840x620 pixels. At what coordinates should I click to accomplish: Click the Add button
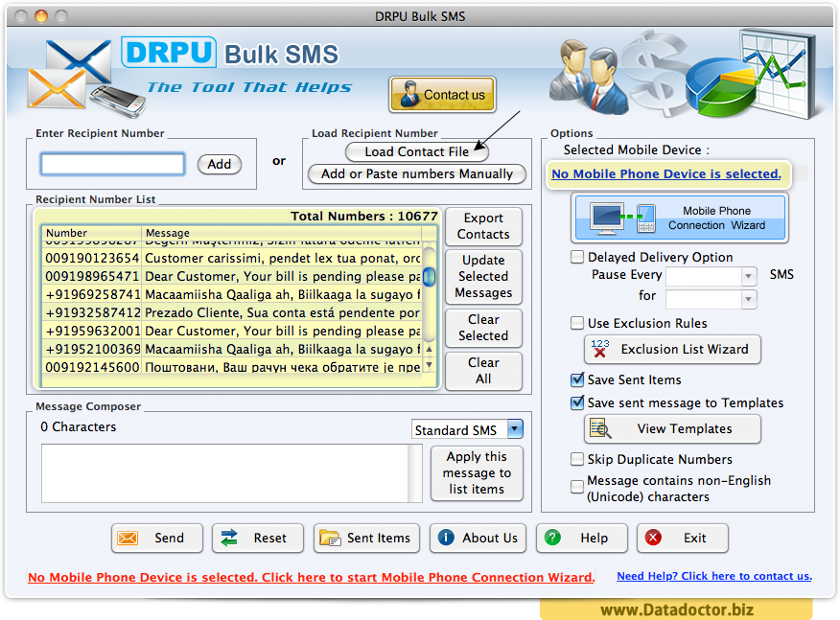[219, 164]
